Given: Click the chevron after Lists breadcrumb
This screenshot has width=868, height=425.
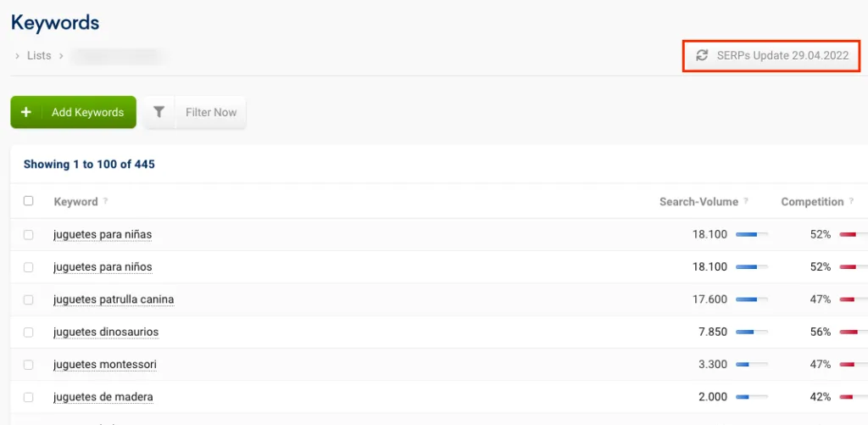Looking at the screenshot, I should pos(61,56).
